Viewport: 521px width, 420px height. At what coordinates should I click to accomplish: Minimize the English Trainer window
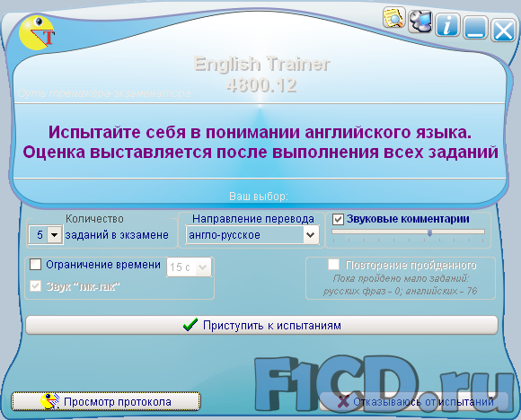coord(475,28)
